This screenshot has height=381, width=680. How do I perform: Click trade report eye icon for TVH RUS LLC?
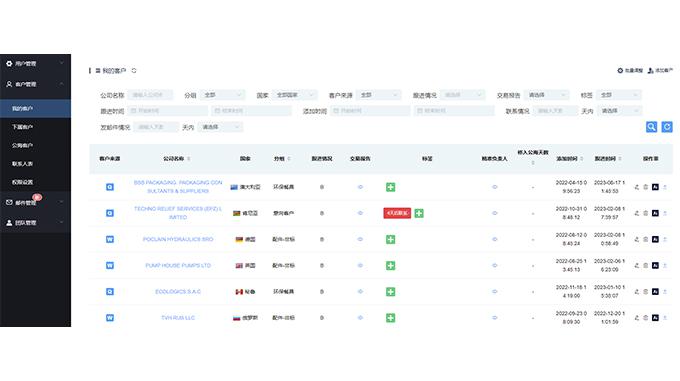click(360, 318)
